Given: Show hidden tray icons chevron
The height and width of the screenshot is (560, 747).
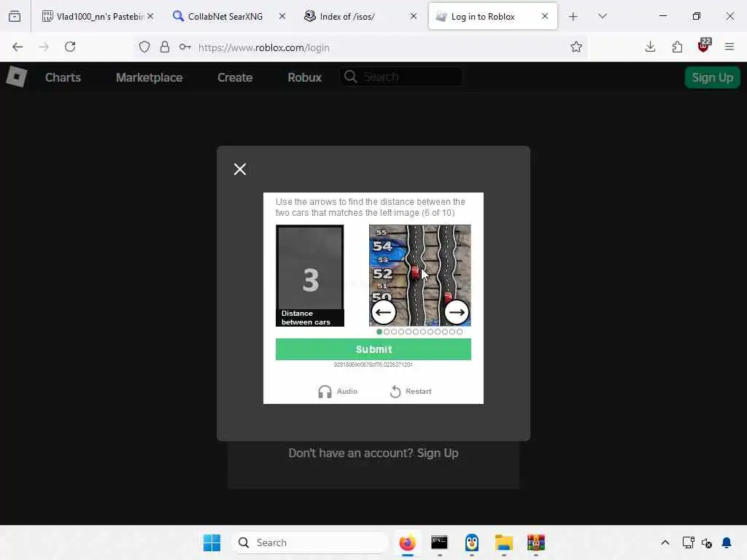Looking at the screenshot, I should [x=665, y=542].
